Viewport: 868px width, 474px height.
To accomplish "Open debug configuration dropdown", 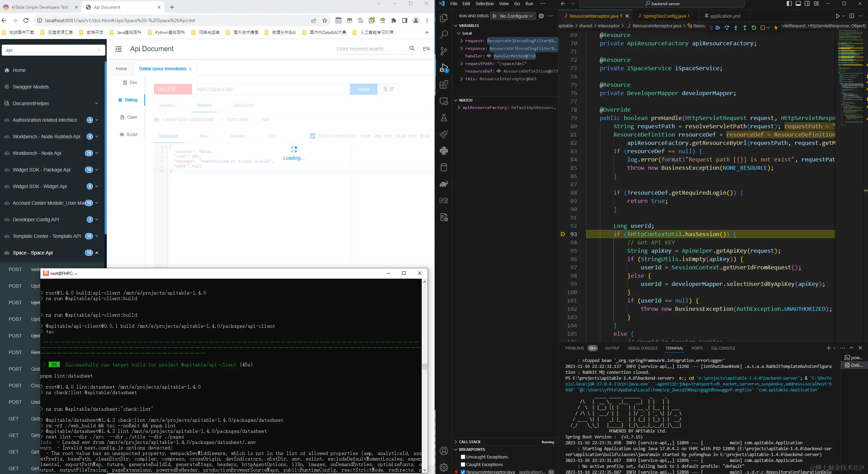I will pos(517,16).
